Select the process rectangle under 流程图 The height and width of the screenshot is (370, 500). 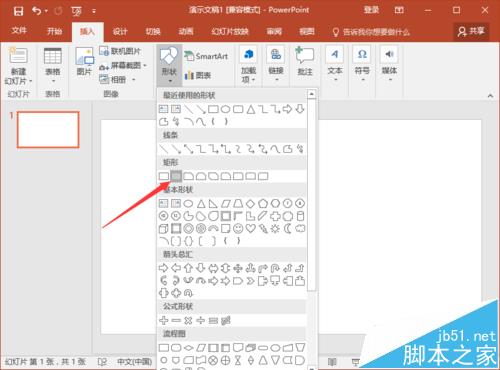163,348
